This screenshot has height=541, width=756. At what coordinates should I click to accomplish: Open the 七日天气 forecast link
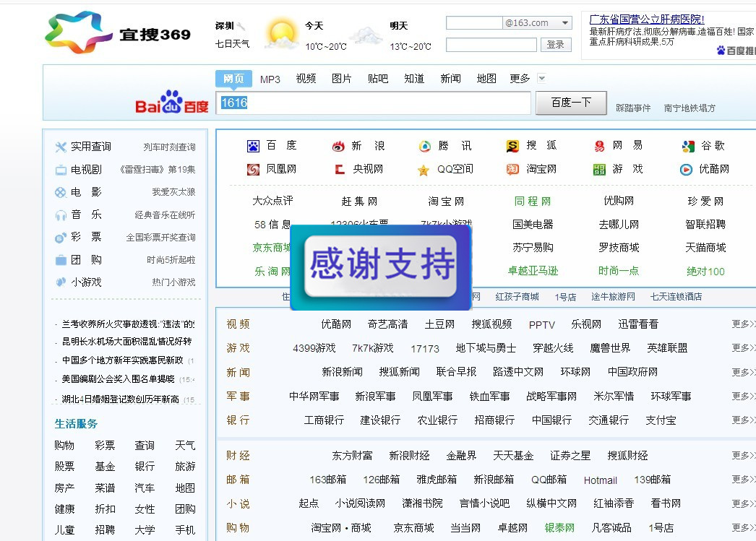pyautogui.click(x=233, y=44)
